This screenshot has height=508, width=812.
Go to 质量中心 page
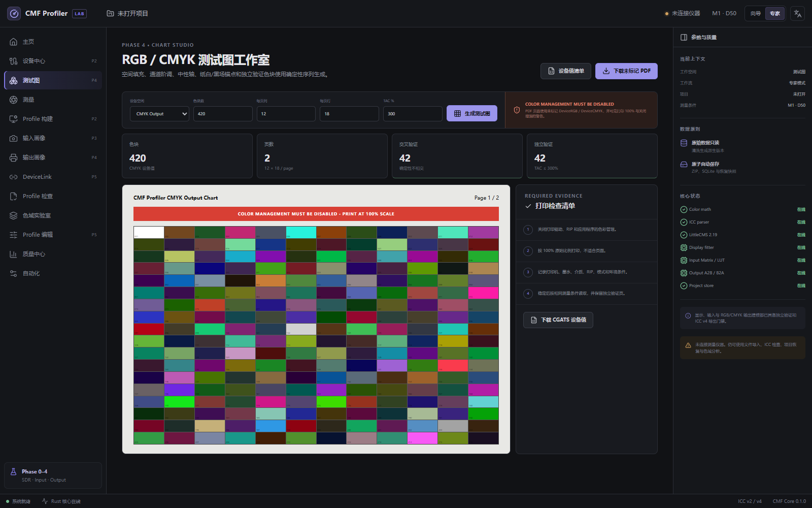point(53,254)
